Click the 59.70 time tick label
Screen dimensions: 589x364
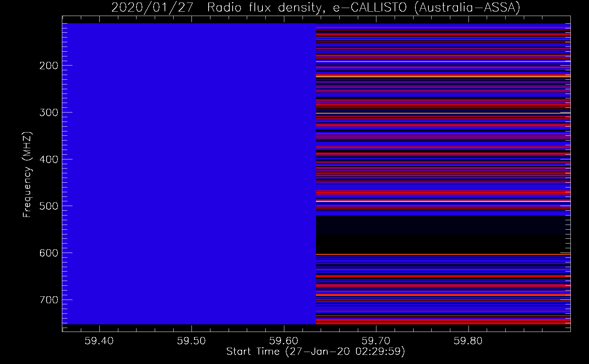(376, 341)
